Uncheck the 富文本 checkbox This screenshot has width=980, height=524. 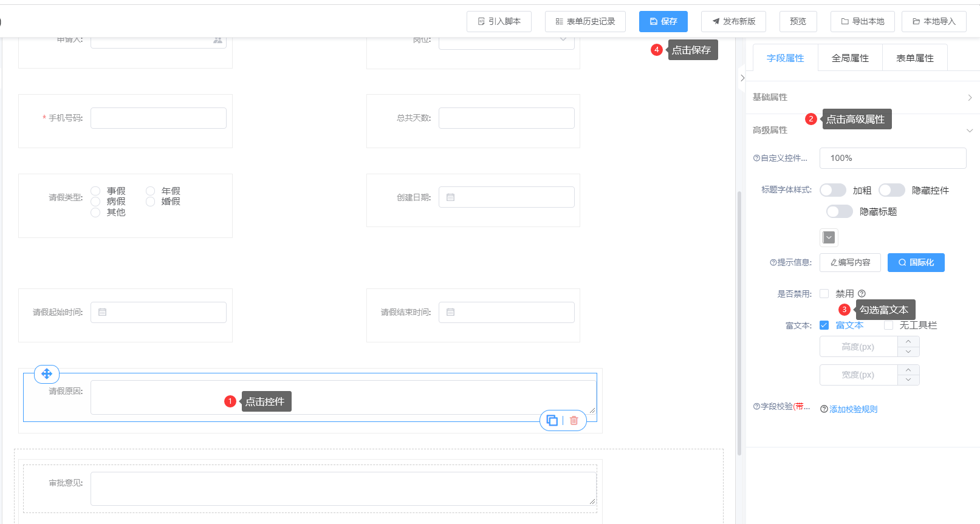click(x=824, y=325)
